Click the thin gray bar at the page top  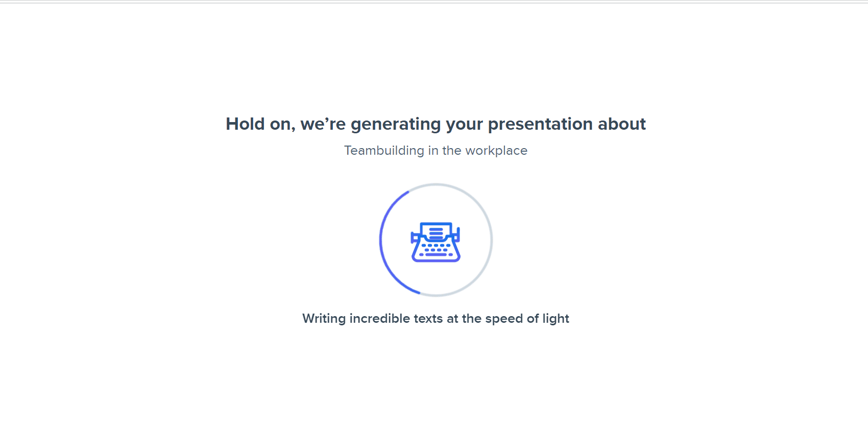[434, 3]
